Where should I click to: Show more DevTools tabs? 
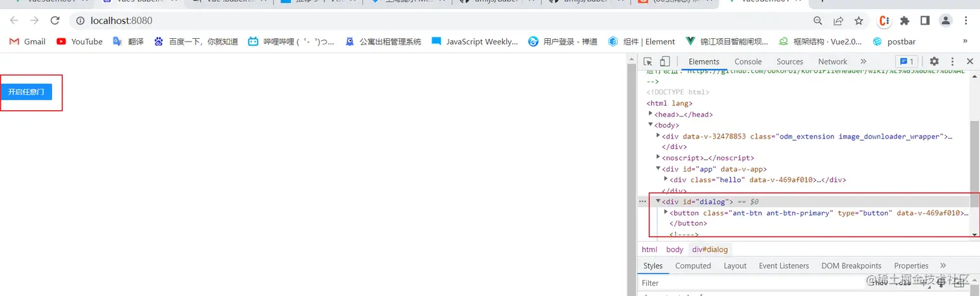click(x=863, y=62)
